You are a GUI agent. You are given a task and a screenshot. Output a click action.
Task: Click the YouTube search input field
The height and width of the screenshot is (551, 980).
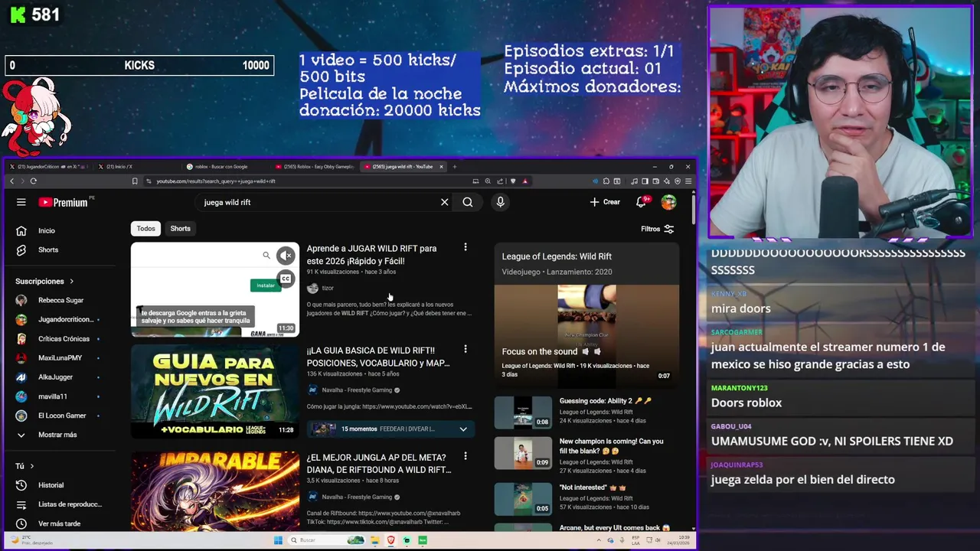point(318,202)
